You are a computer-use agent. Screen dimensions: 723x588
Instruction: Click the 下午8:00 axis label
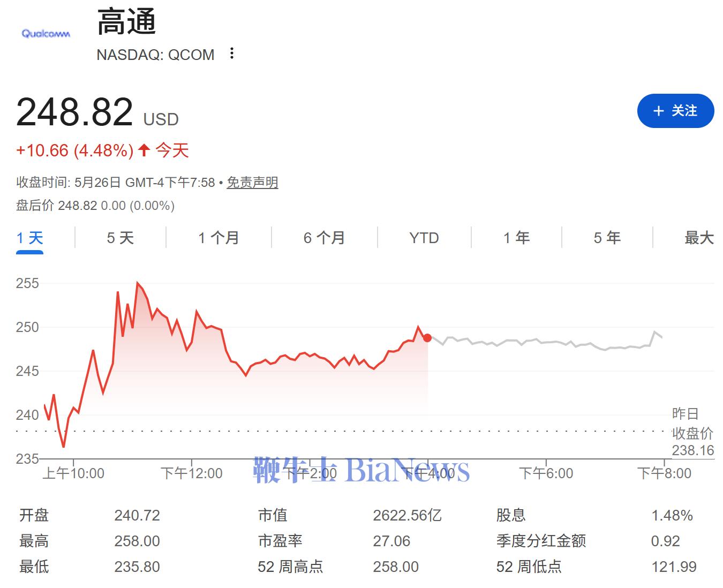click(664, 473)
